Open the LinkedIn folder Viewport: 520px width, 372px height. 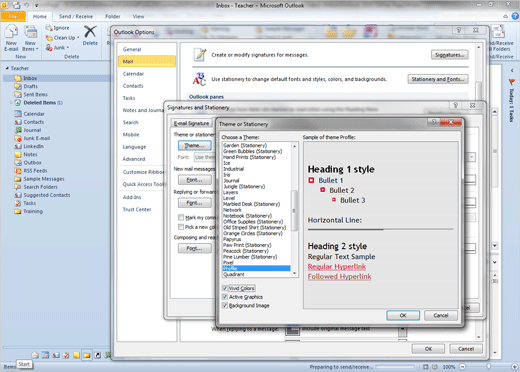33,146
